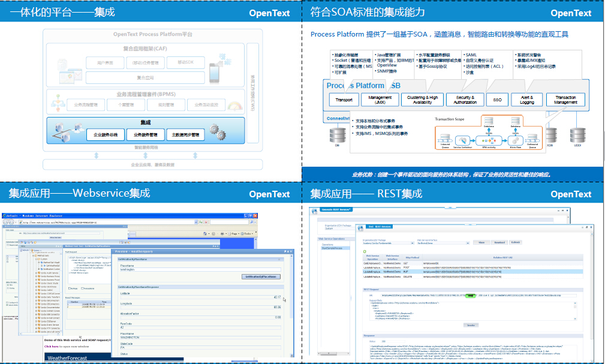This screenshot has height=364, width=605.
Task: Collapse the GetWeatherByPlaceName section
Action: tap(279, 260)
